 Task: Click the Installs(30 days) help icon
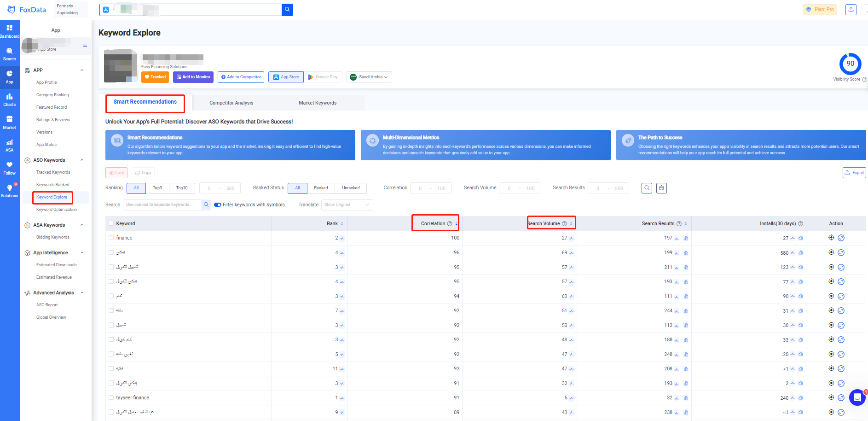(800, 223)
